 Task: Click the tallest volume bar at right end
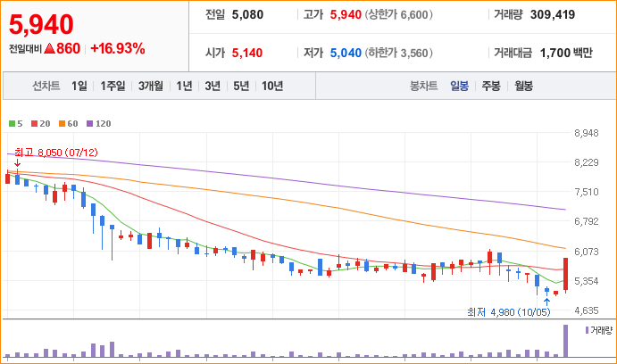[x=565, y=341]
